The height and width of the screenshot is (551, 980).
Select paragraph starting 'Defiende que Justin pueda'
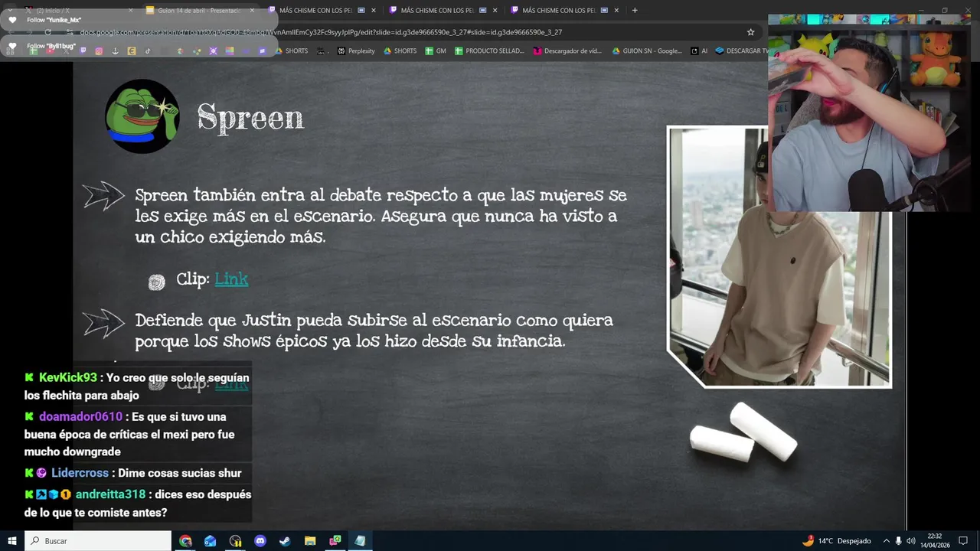pos(374,331)
